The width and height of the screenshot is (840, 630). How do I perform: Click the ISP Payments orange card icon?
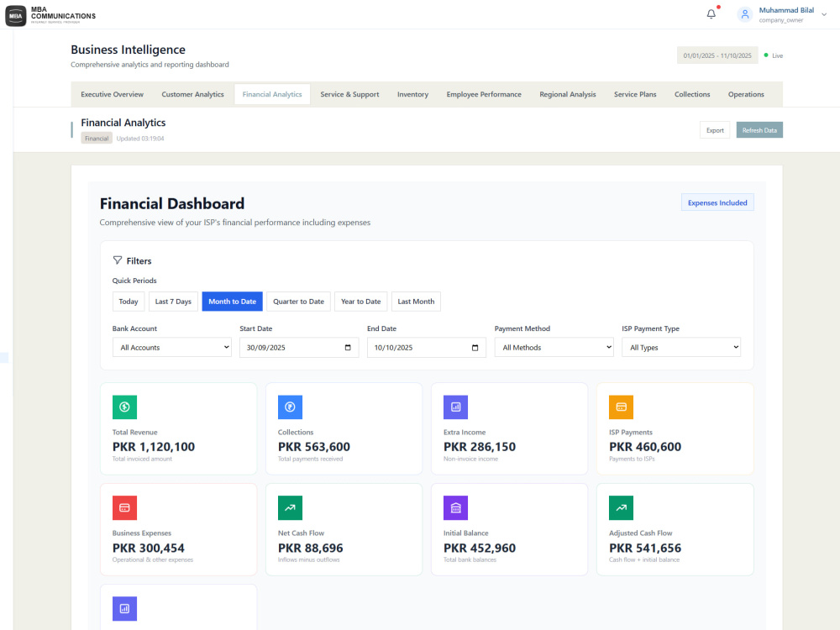[x=621, y=407]
